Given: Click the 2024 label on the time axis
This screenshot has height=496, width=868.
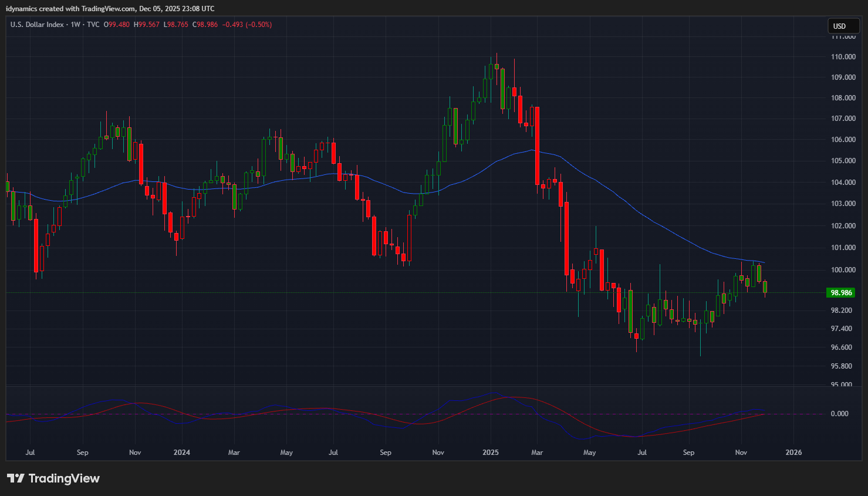Looking at the screenshot, I should coord(181,453).
